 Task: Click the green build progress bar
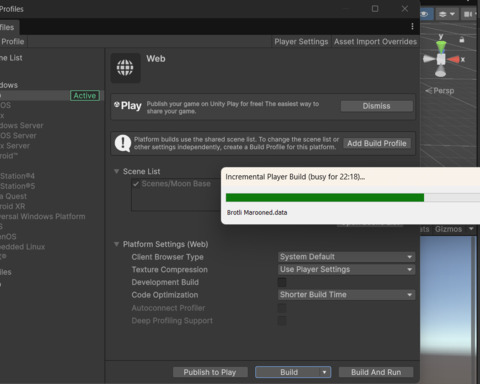[x=325, y=198]
